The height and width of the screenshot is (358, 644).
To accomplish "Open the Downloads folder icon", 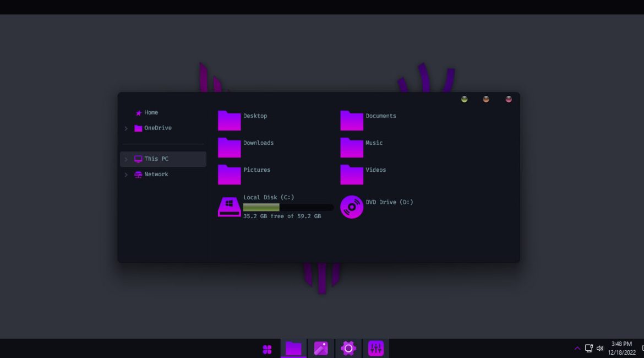I will (230, 148).
